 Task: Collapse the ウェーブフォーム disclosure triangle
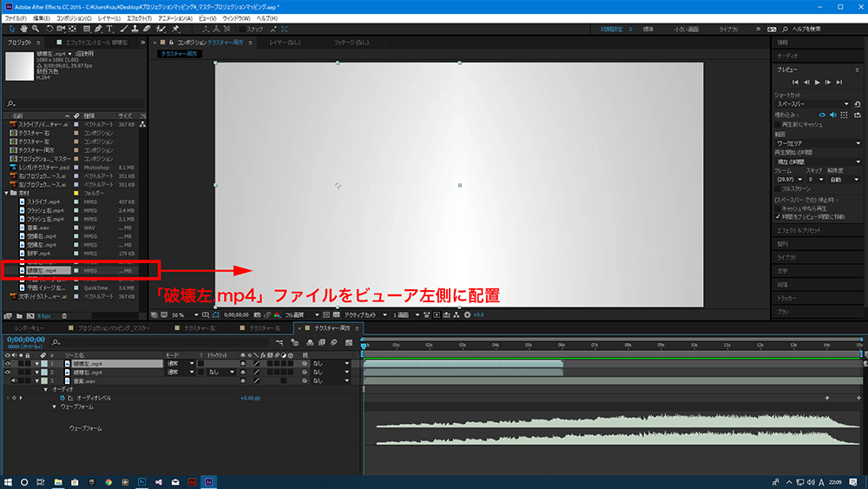pyautogui.click(x=55, y=406)
